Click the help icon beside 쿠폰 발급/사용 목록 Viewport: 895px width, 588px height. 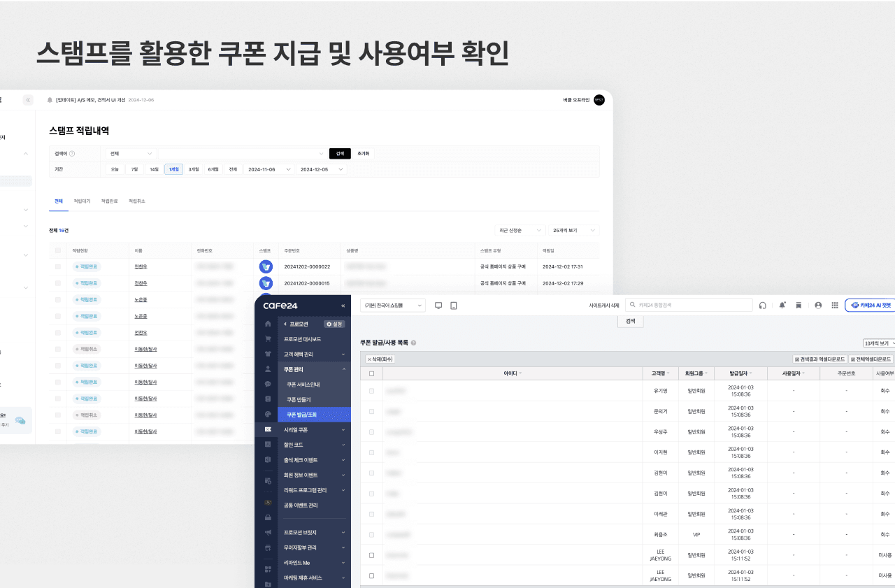(413, 343)
